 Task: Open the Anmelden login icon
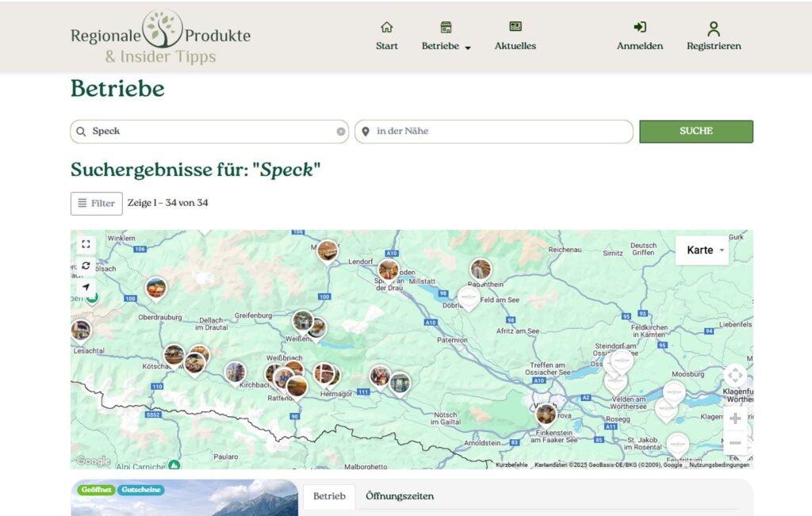[x=640, y=29]
